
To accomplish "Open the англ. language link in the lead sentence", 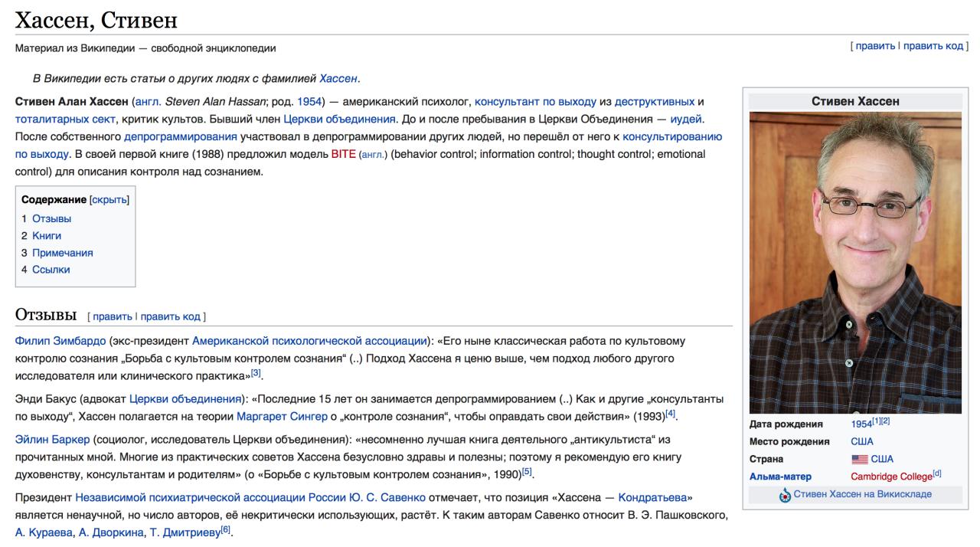I will click(149, 101).
